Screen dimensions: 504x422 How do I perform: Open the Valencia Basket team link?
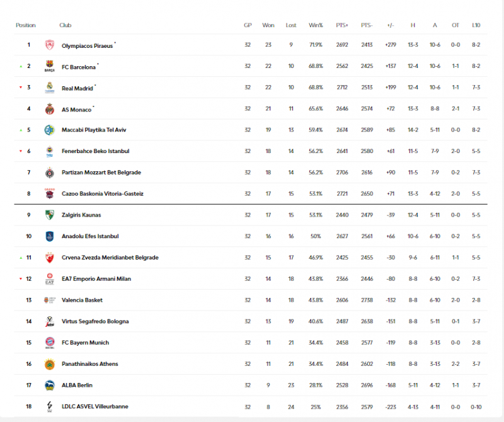point(82,300)
